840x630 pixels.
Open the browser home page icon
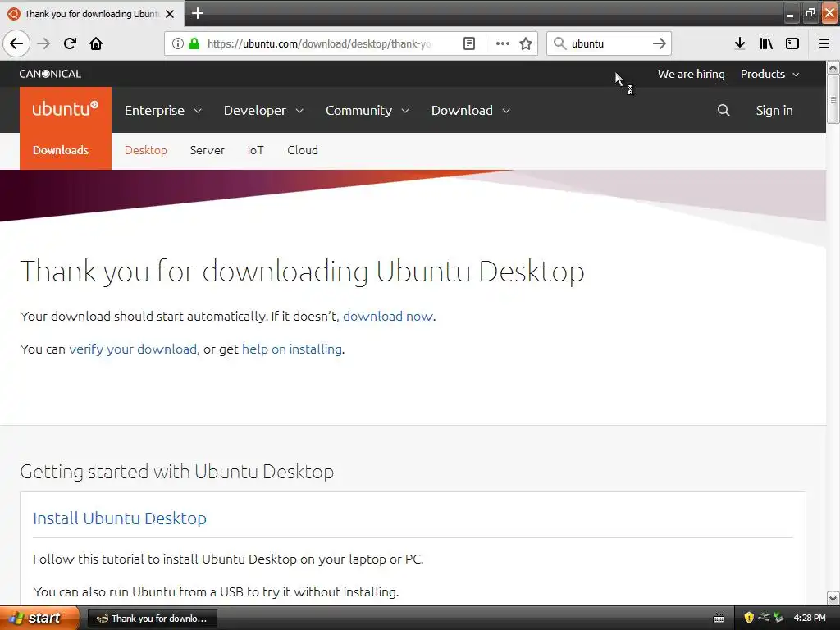(96, 43)
